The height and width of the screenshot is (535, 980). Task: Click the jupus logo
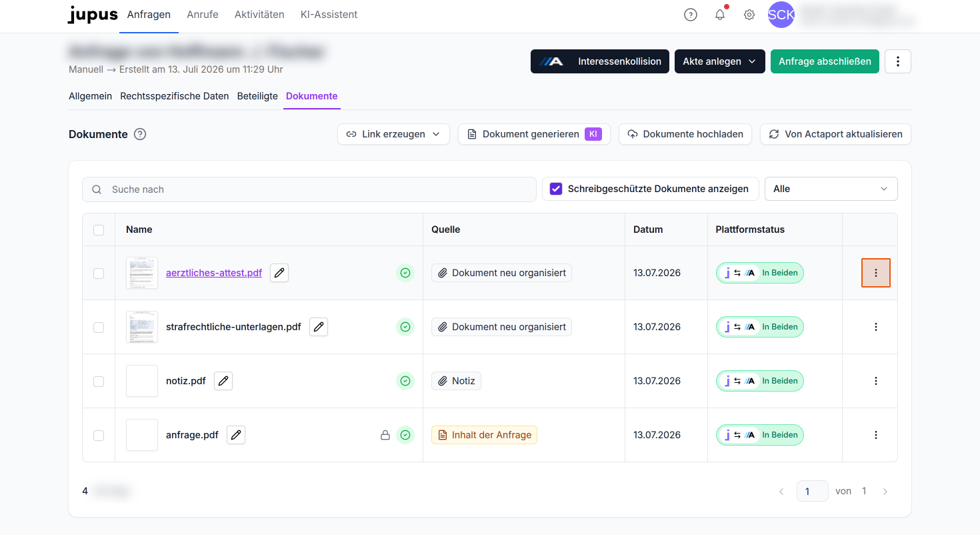click(x=93, y=15)
